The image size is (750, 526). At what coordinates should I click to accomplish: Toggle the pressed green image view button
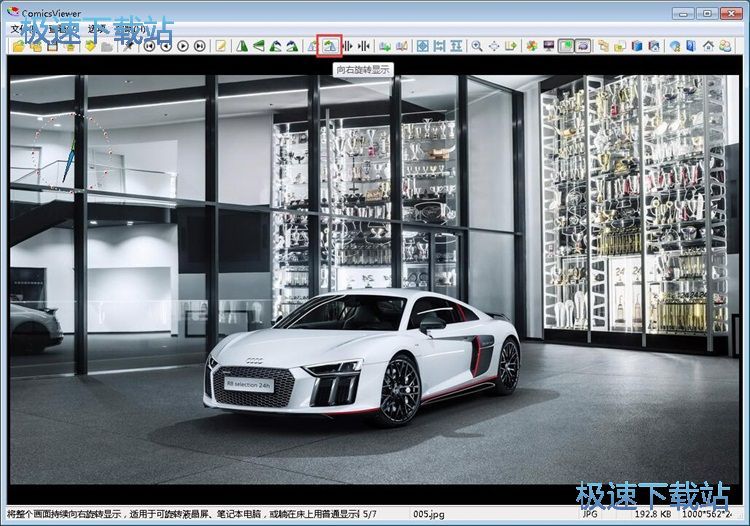[566, 46]
